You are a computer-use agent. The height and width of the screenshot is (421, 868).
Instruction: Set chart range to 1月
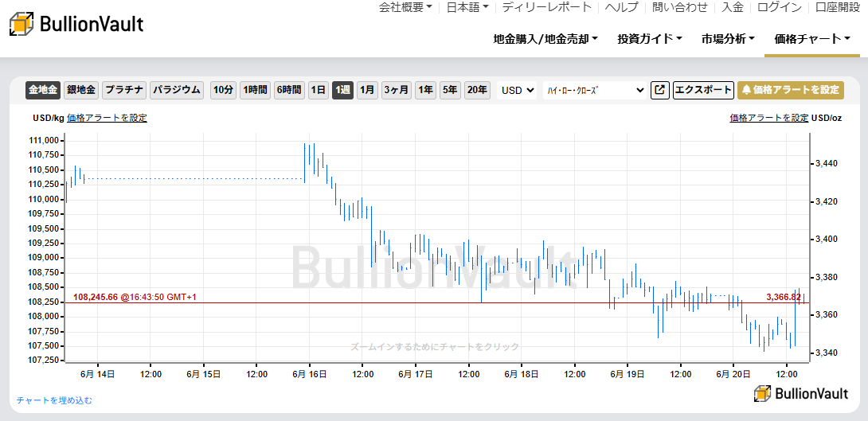tap(367, 90)
